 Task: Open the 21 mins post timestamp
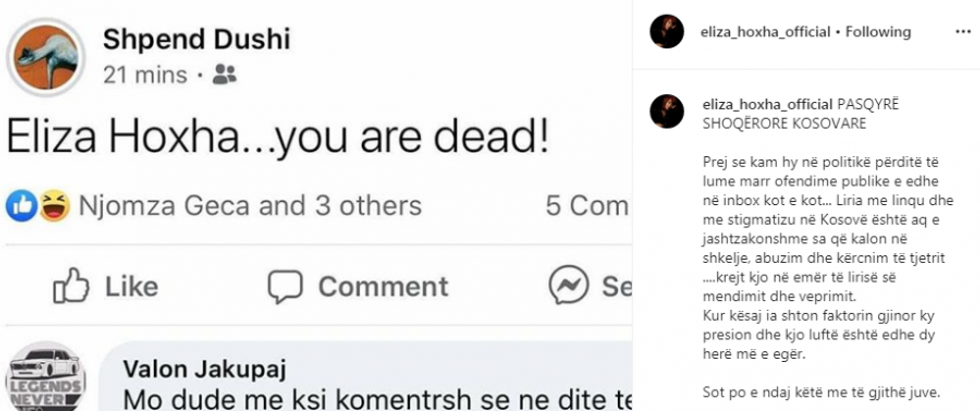pos(145,75)
